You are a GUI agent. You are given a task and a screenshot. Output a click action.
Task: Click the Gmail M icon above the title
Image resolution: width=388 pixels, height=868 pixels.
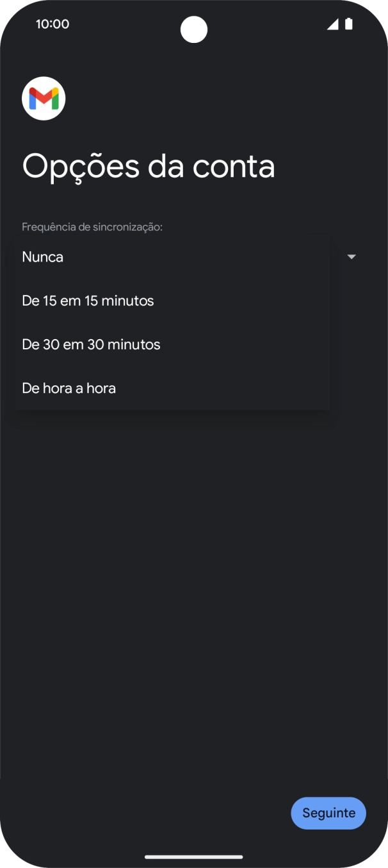44,98
